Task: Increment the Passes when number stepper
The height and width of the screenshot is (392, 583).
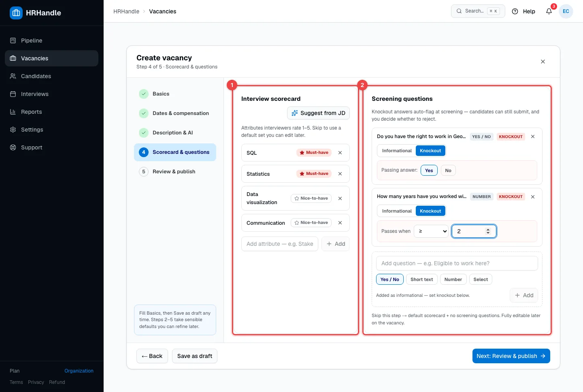Action: click(x=488, y=229)
